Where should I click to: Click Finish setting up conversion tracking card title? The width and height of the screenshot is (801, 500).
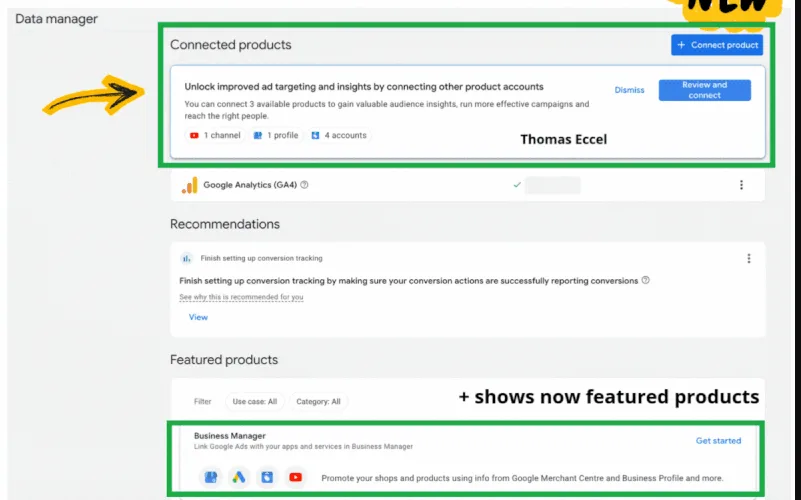pos(262,258)
